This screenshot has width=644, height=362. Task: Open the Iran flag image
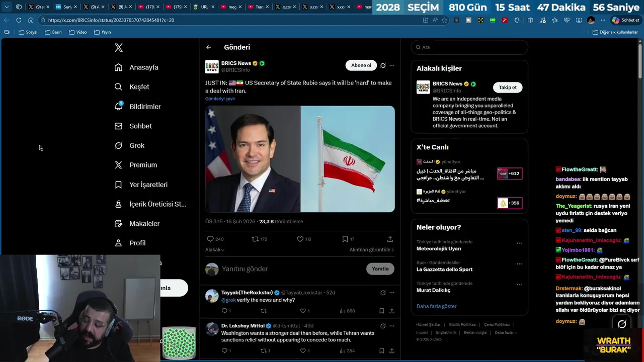click(348, 159)
